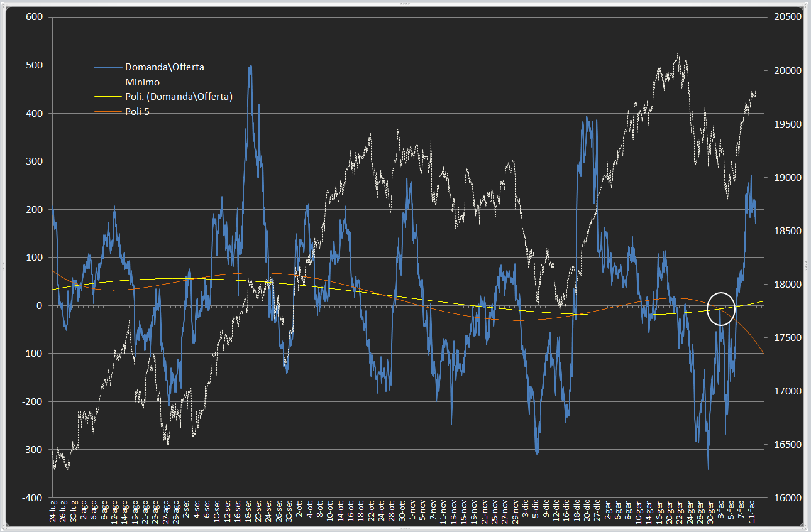
Task: Click the 300 value on left axis
Action: [x=34, y=161]
